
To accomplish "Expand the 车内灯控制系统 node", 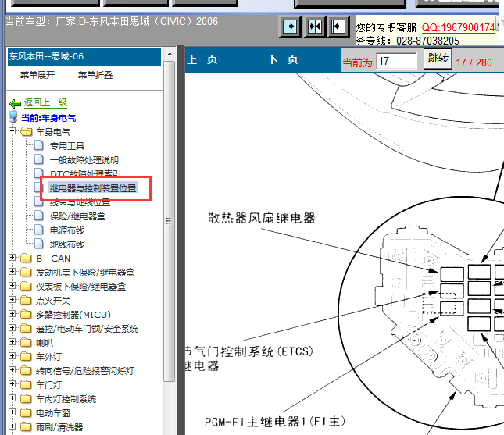I will click(x=13, y=398).
